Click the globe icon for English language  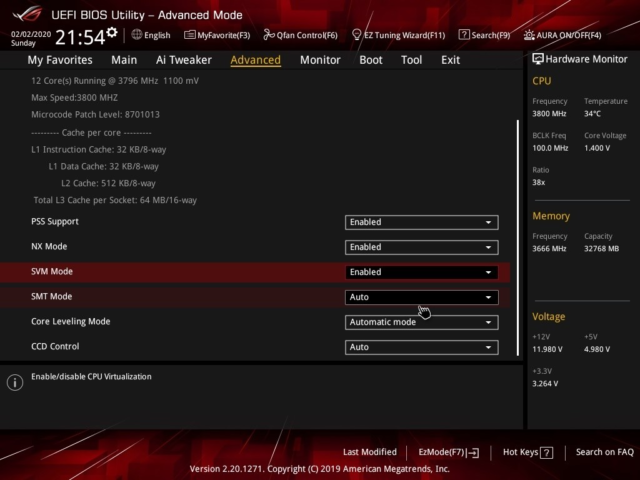pos(137,34)
